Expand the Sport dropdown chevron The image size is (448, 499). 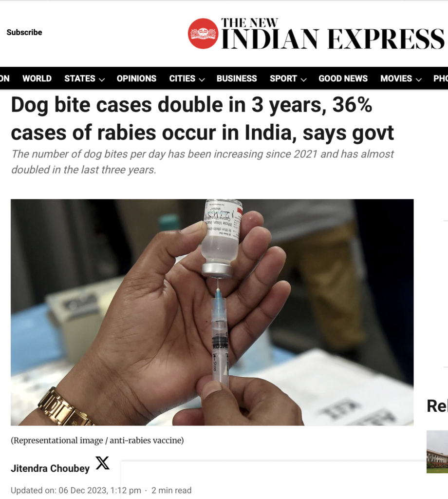304,79
